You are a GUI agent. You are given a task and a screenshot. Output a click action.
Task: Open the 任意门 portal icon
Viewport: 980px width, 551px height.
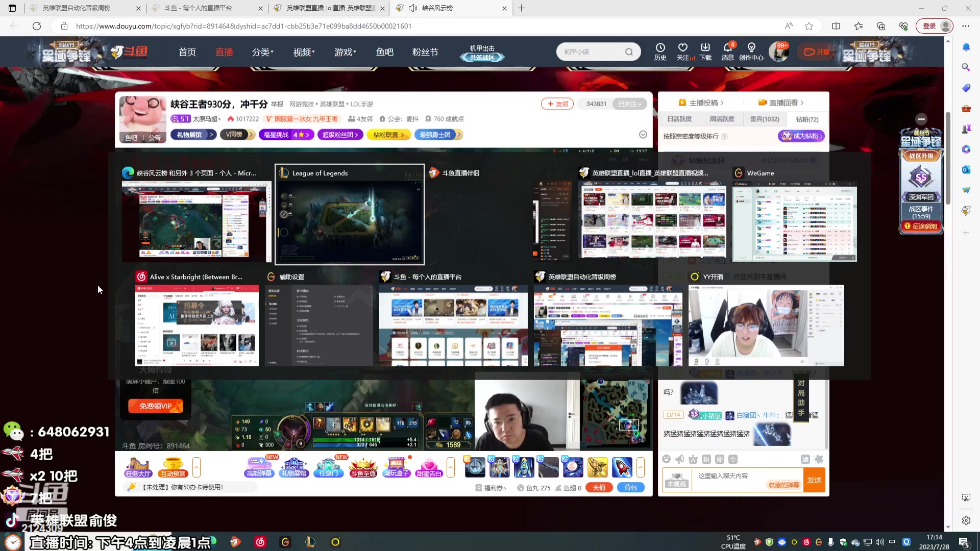pos(329,467)
